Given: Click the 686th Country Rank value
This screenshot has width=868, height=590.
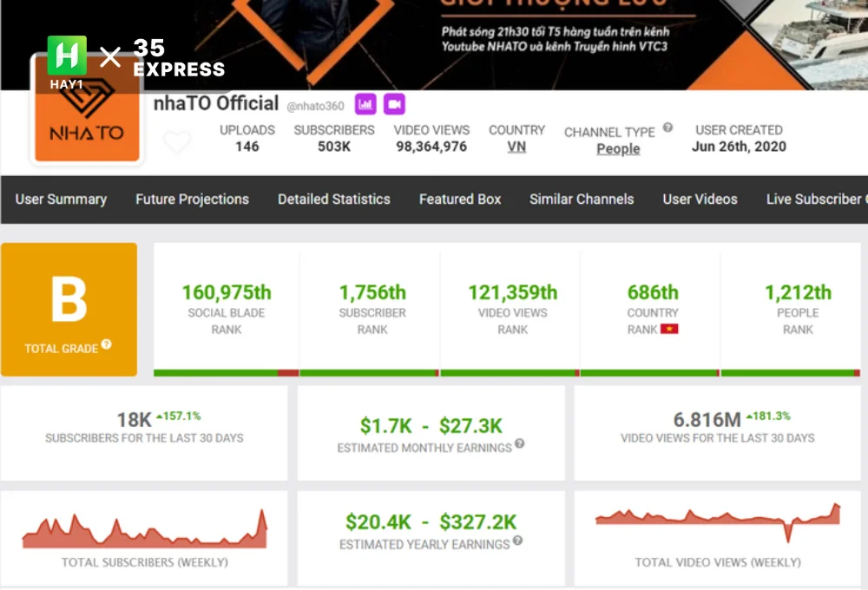Looking at the screenshot, I should [653, 292].
